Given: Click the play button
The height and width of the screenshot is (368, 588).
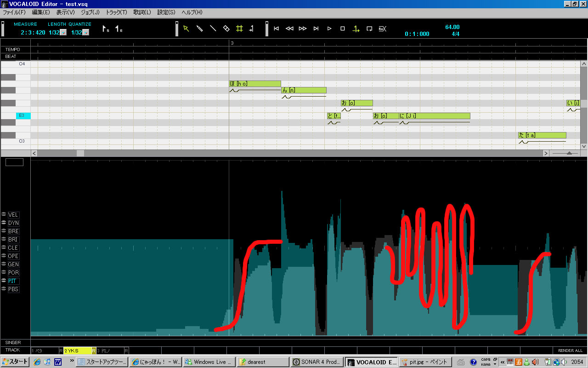Looking at the screenshot, I should [x=329, y=29].
